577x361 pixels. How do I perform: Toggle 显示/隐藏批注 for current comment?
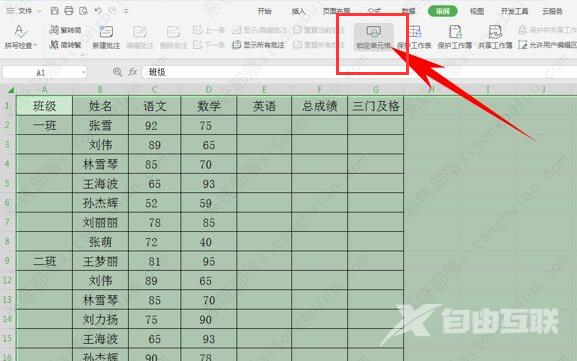tap(259, 30)
